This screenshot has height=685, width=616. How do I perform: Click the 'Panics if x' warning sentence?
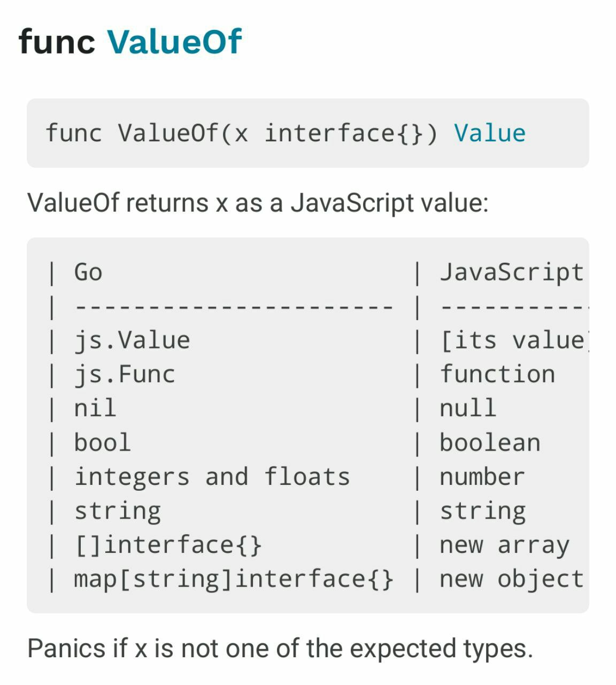click(x=280, y=649)
